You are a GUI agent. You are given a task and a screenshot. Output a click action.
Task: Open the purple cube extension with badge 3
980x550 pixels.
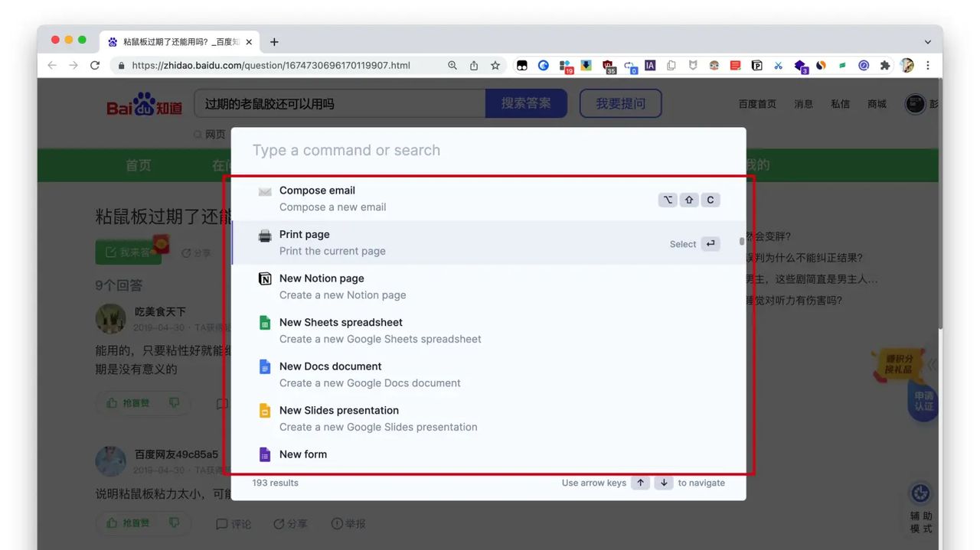[800, 67]
